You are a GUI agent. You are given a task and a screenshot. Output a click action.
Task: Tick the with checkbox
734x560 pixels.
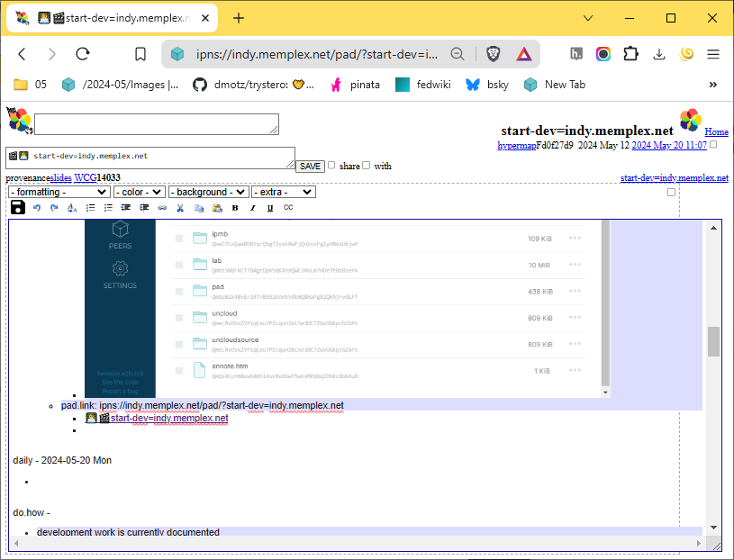[x=366, y=165]
